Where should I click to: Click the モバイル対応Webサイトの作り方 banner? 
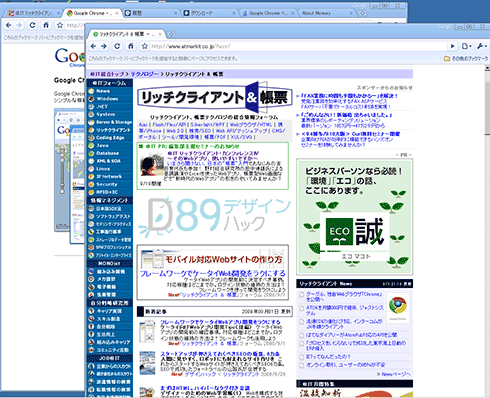pos(213,259)
